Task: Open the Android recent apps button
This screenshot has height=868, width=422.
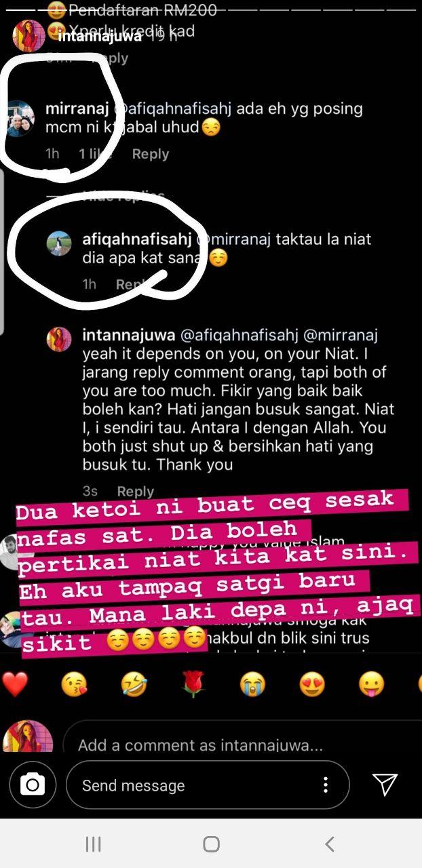Action: point(93,844)
